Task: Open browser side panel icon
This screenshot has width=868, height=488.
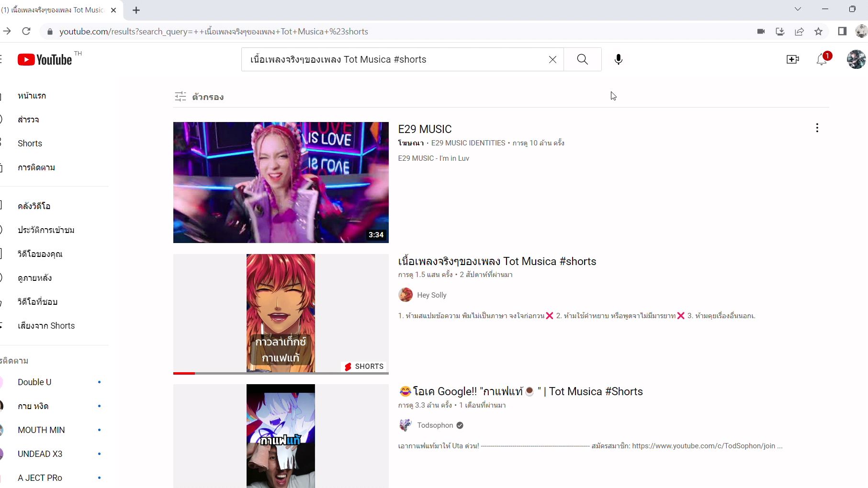Action: pyautogui.click(x=842, y=32)
